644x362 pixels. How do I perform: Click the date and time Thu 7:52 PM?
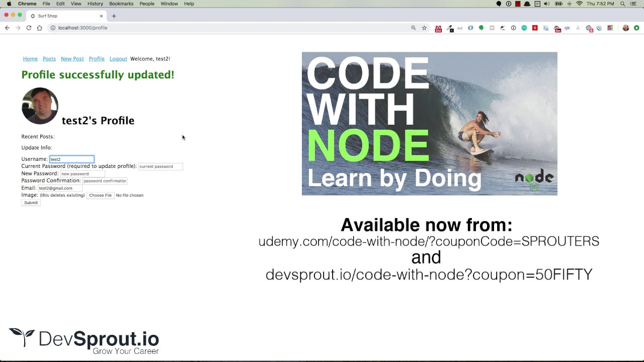coord(600,4)
